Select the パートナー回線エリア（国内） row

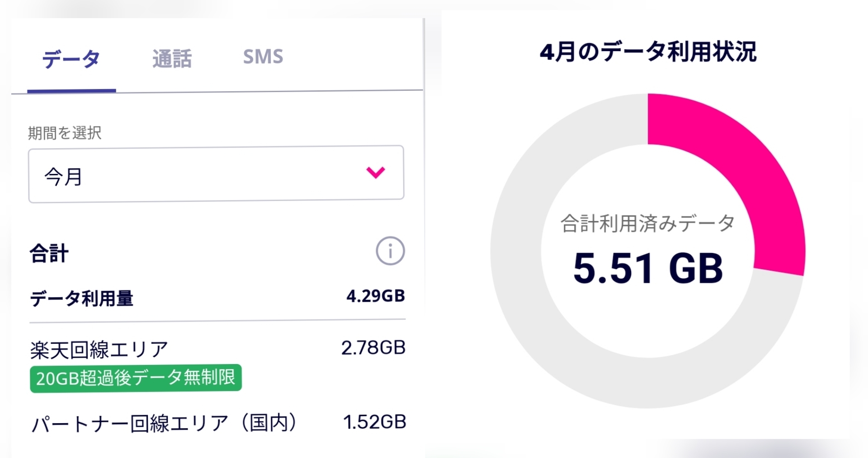165,423
